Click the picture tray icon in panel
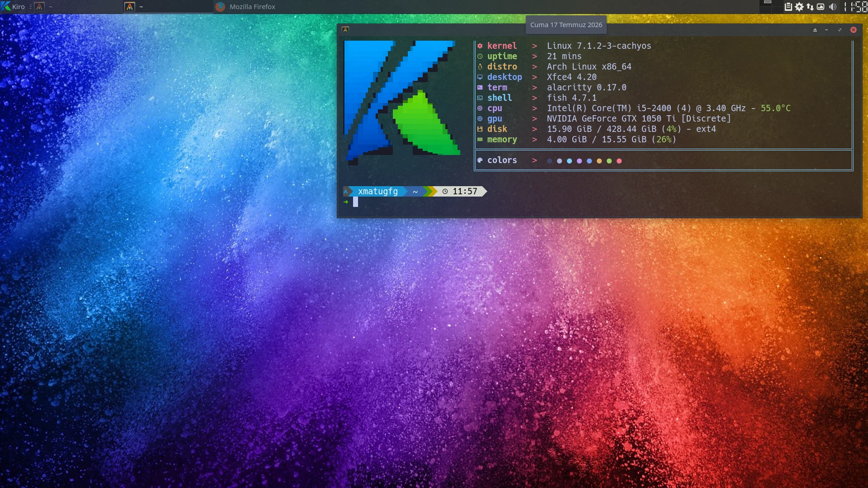868x488 pixels. coord(821,7)
